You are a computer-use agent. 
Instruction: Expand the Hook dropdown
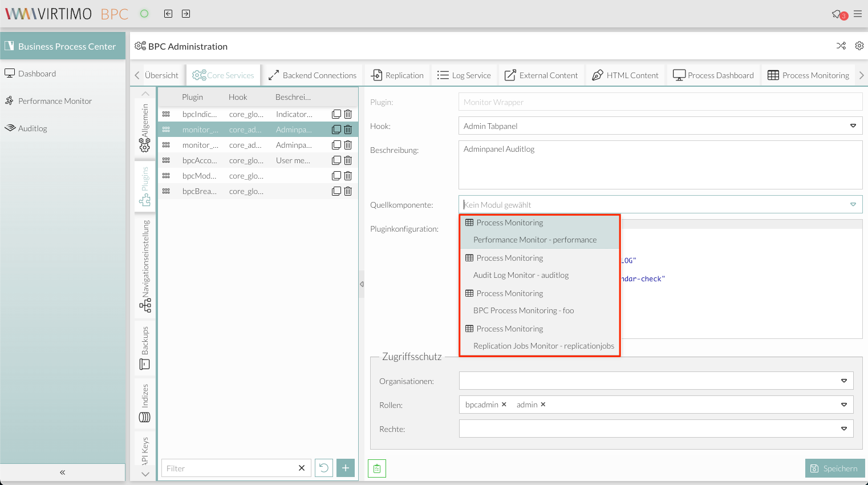click(x=853, y=126)
